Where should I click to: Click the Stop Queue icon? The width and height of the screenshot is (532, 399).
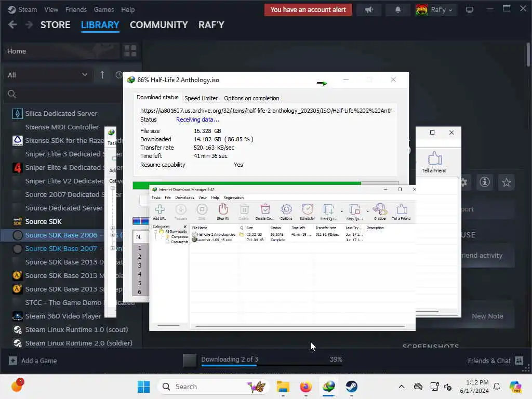point(354,212)
